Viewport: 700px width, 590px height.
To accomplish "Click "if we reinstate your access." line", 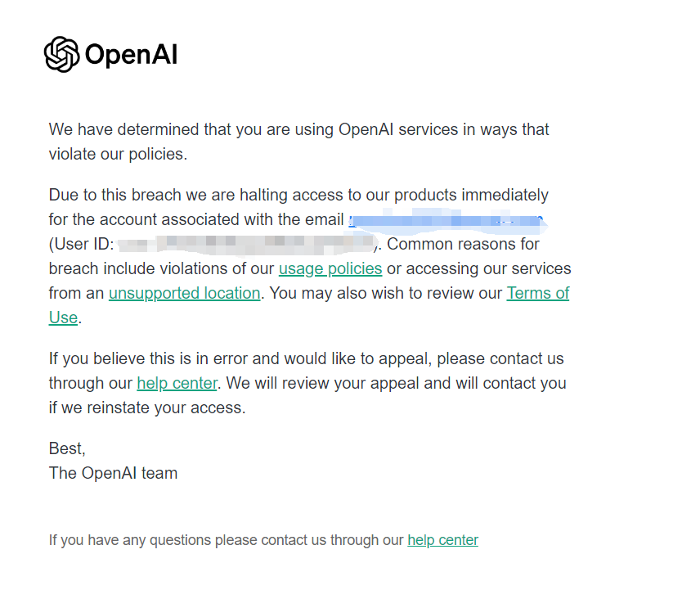I will point(147,408).
